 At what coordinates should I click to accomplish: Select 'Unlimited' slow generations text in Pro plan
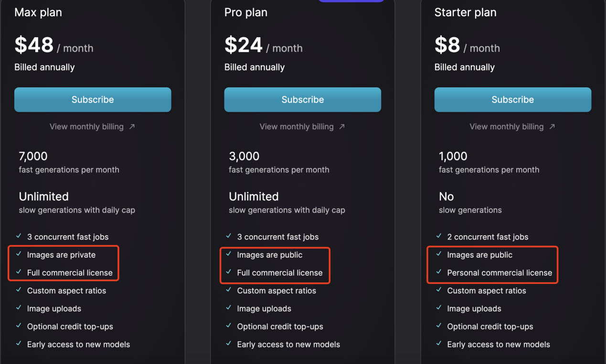pos(254,197)
